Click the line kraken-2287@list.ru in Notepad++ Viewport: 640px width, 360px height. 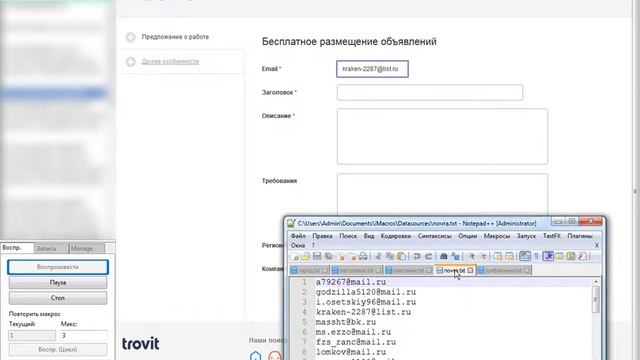click(x=363, y=312)
